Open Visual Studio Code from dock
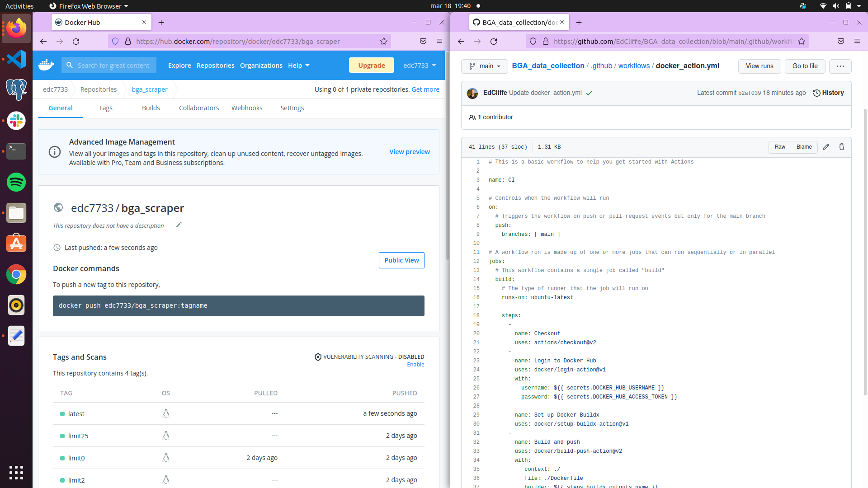This screenshot has width=868, height=488. click(16, 59)
